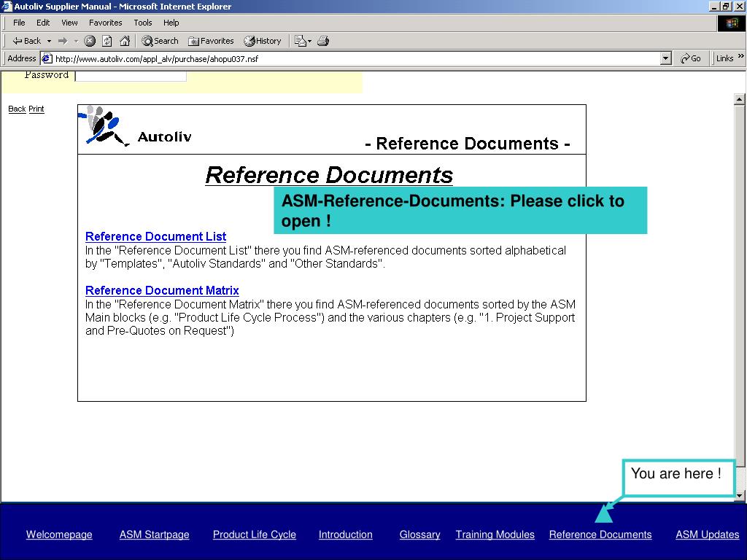Click the Forward arrow toolbar button

[63, 41]
